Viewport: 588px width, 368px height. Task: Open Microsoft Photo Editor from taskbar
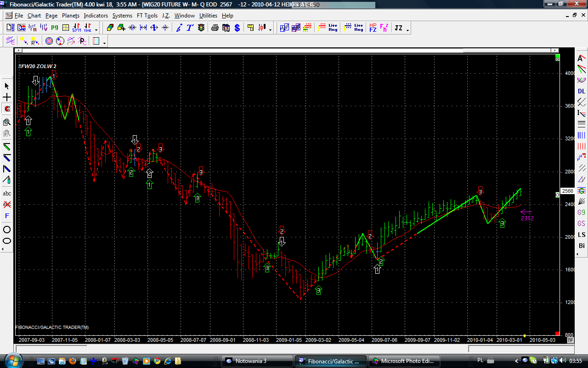coord(405,361)
